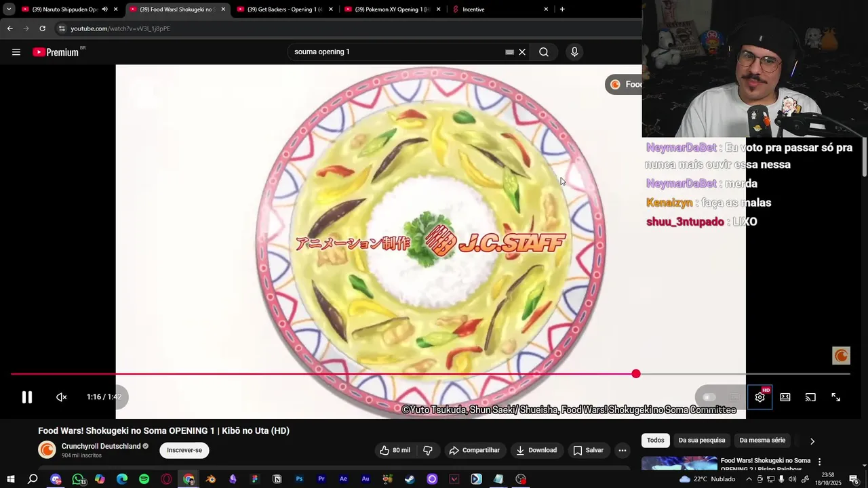Switch to Pokemon XY Opening 1 tab

point(391,9)
